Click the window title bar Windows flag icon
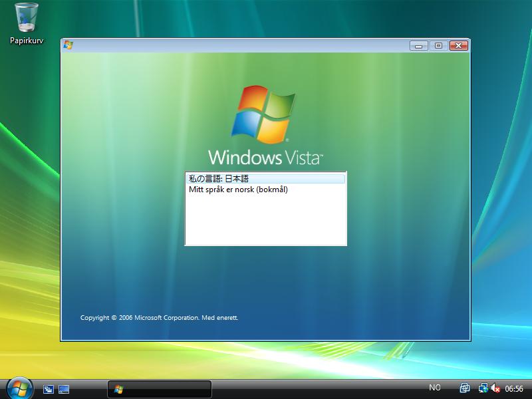Viewport: 532px width, 399px height. pos(68,45)
